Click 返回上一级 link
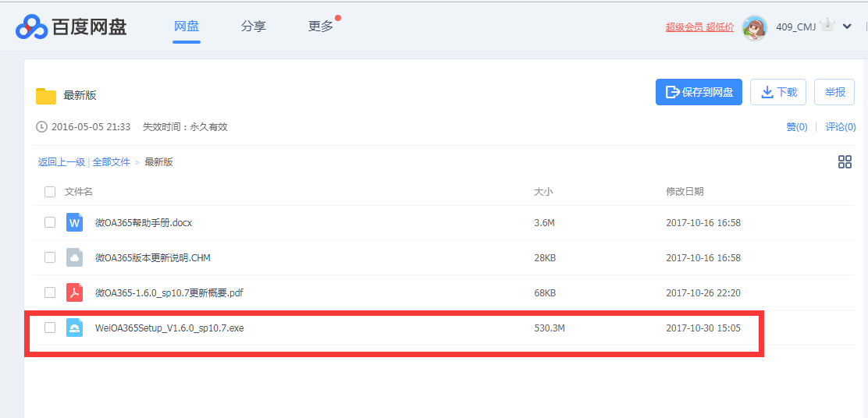Viewport: 868px width, 418px height. (62, 162)
